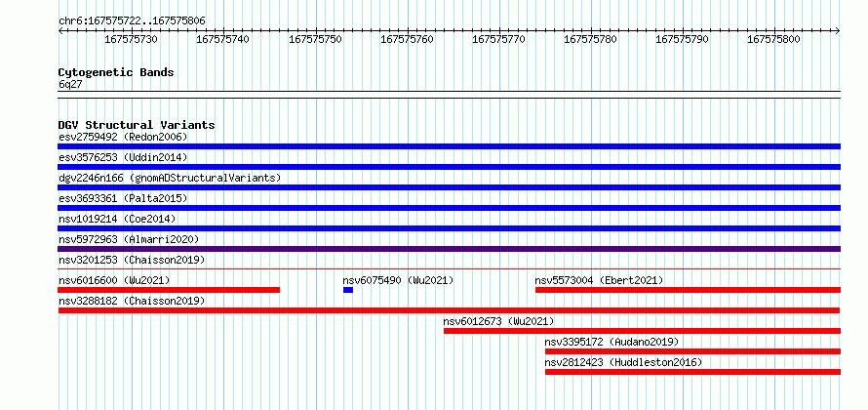Click the nsv6075490 (Wu2021) label
868x410 pixels.
click(398, 280)
